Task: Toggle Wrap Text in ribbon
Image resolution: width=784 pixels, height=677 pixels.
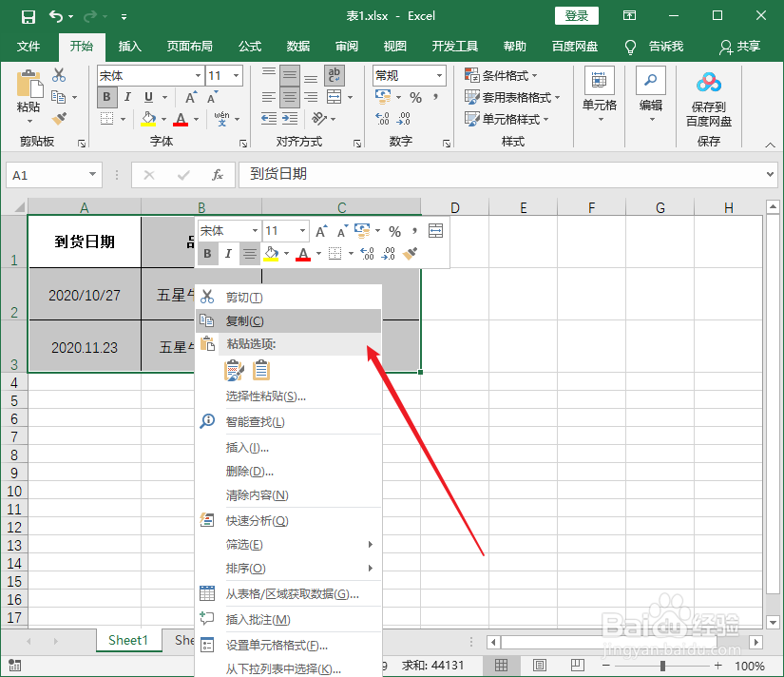Action: pyautogui.click(x=334, y=75)
